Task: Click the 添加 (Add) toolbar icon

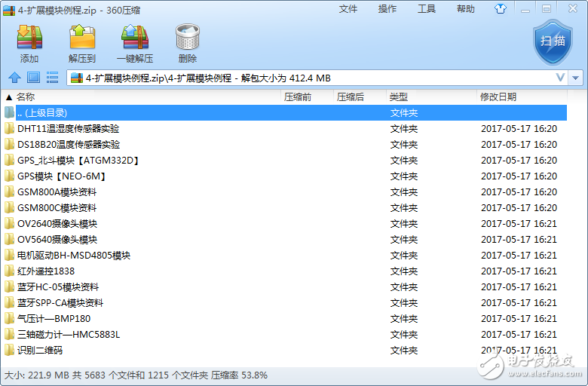Action: click(x=29, y=43)
